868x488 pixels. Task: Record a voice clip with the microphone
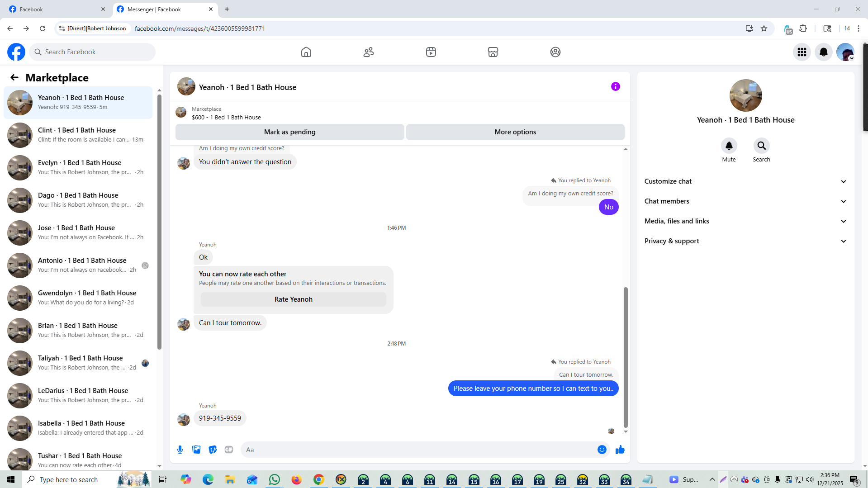(180, 450)
